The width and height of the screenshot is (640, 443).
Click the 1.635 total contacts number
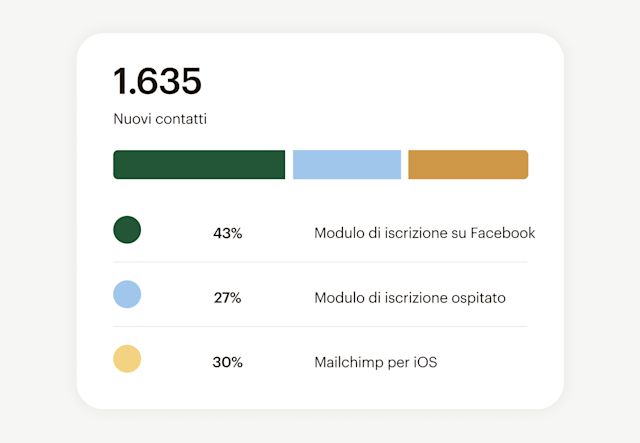157,82
